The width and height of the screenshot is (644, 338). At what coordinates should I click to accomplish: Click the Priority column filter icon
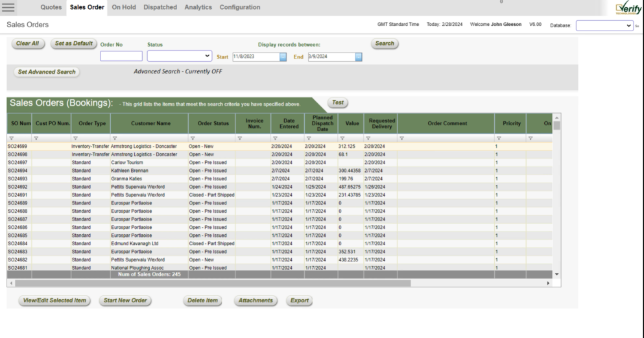[498, 138]
